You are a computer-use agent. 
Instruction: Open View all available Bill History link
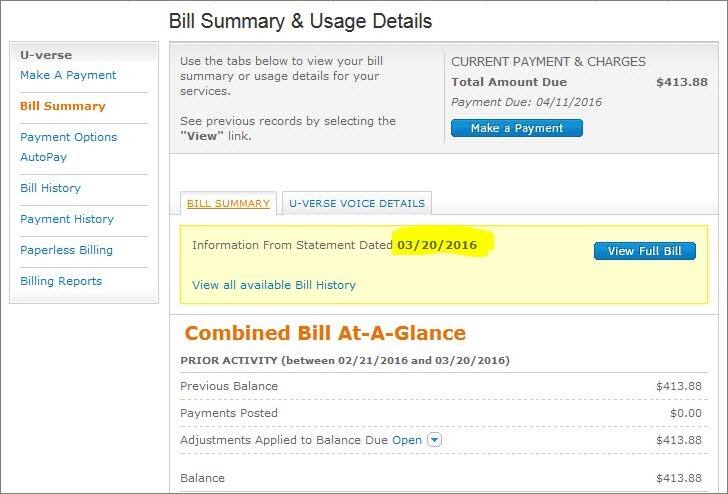tap(273, 285)
